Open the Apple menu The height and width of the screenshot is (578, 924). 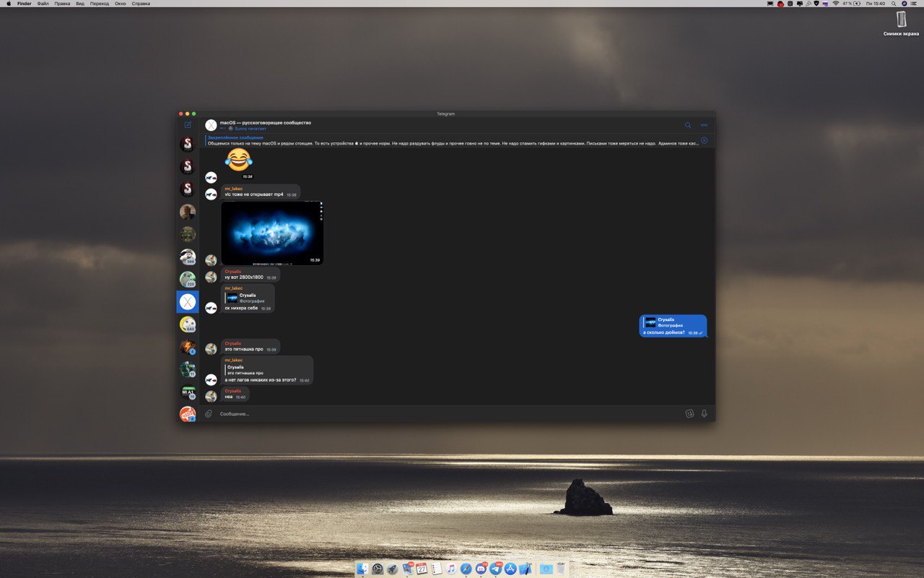9,4
